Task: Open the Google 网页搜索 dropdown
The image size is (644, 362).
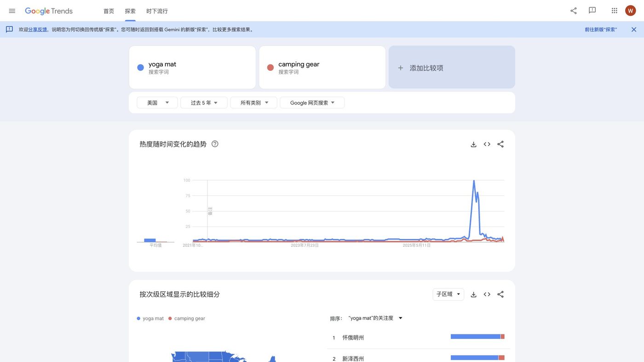Action: click(312, 102)
